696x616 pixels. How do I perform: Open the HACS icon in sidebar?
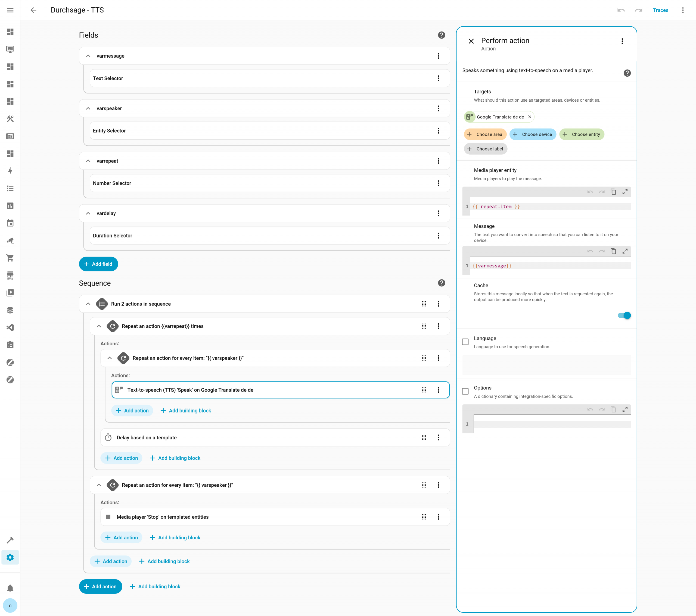[10, 275]
